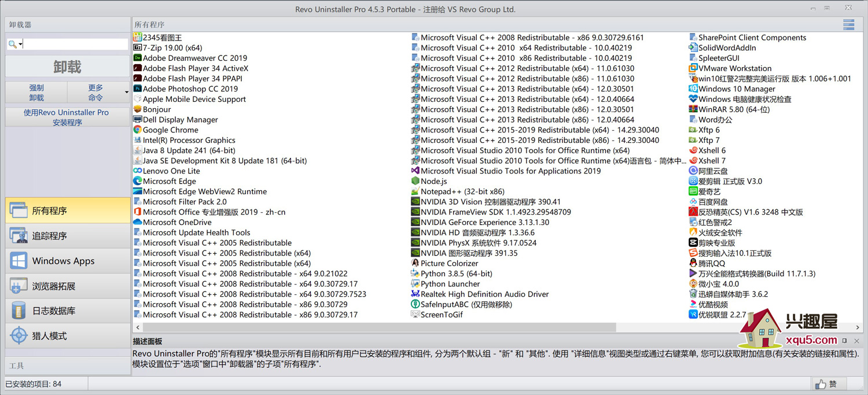Open the view options icon at top right

(849, 25)
